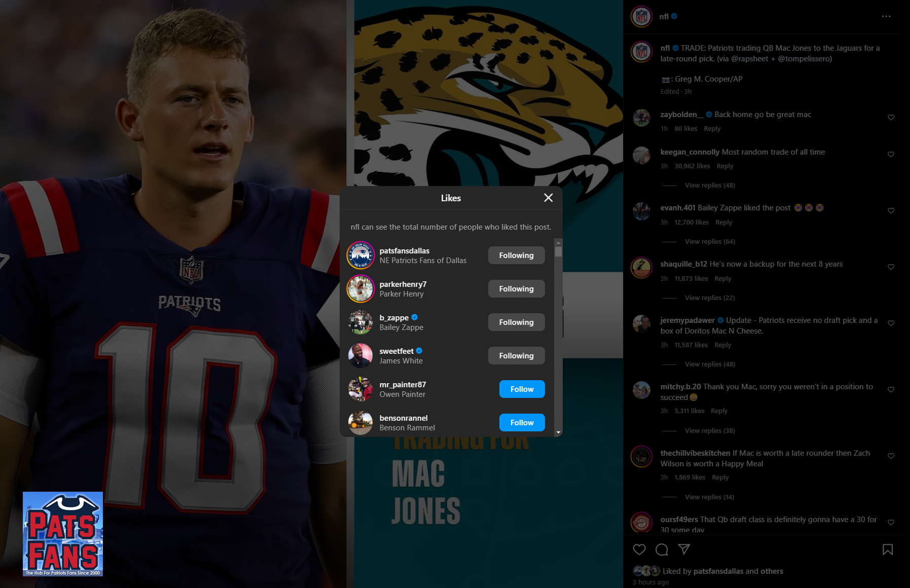Image resolution: width=910 pixels, height=588 pixels.
Task: Share post with paper plane icon
Action: pyautogui.click(x=684, y=549)
